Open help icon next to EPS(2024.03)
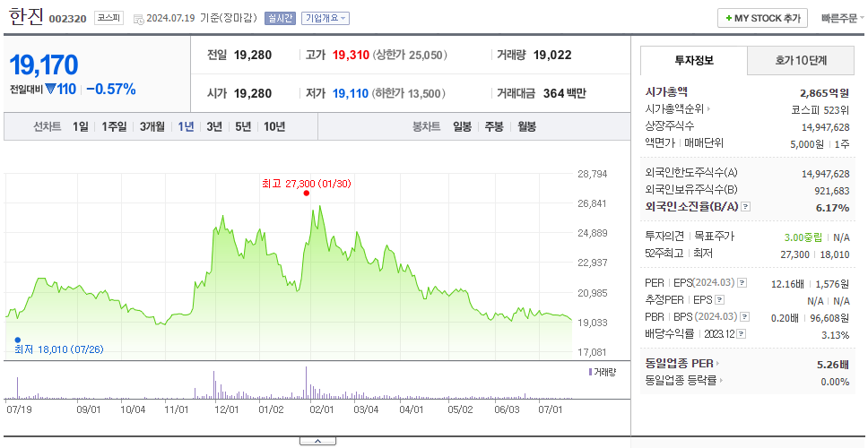The height and width of the screenshot is (448, 868). (742, 283)
